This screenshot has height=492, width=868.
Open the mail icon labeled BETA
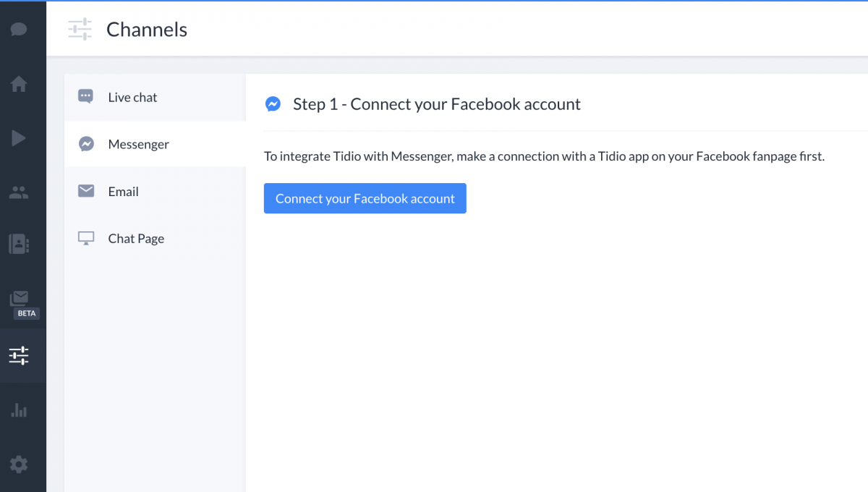tap(20, 297)
